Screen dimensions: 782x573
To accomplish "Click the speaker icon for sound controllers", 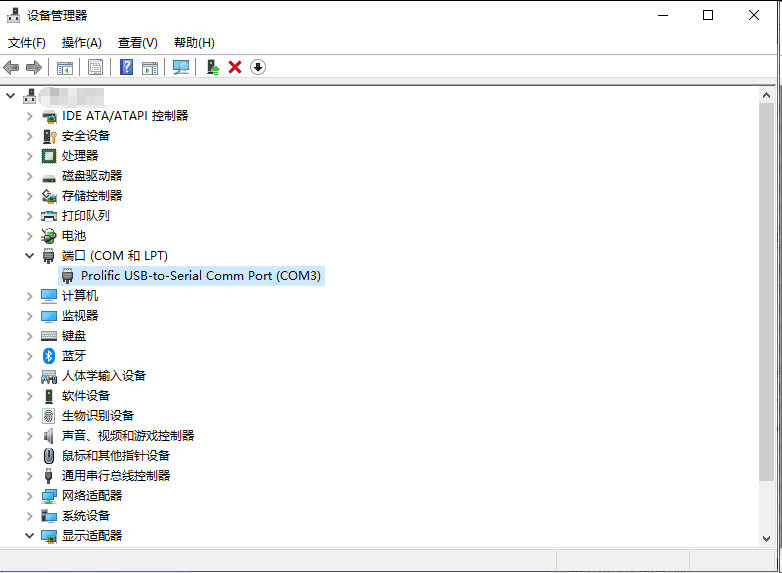I will tap(48, 436).
